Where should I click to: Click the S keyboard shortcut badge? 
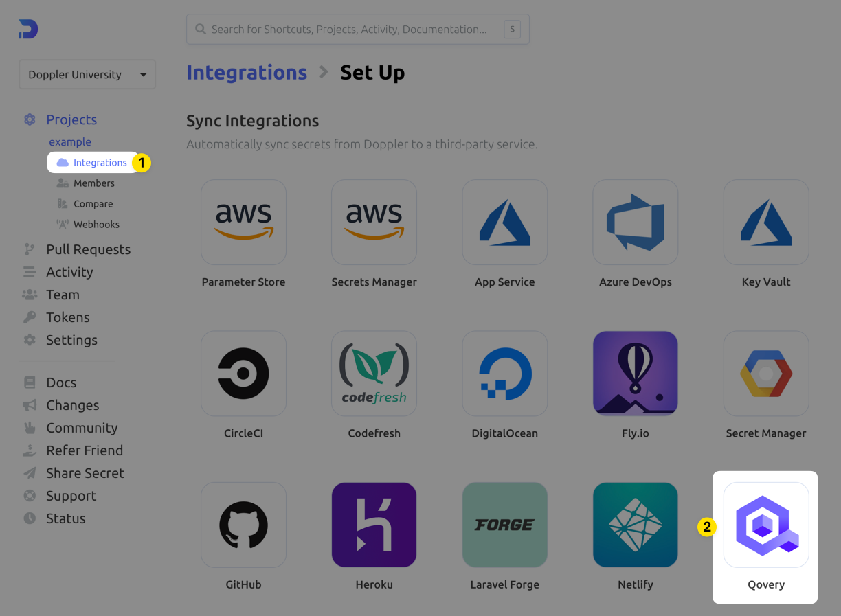(512, 30)
